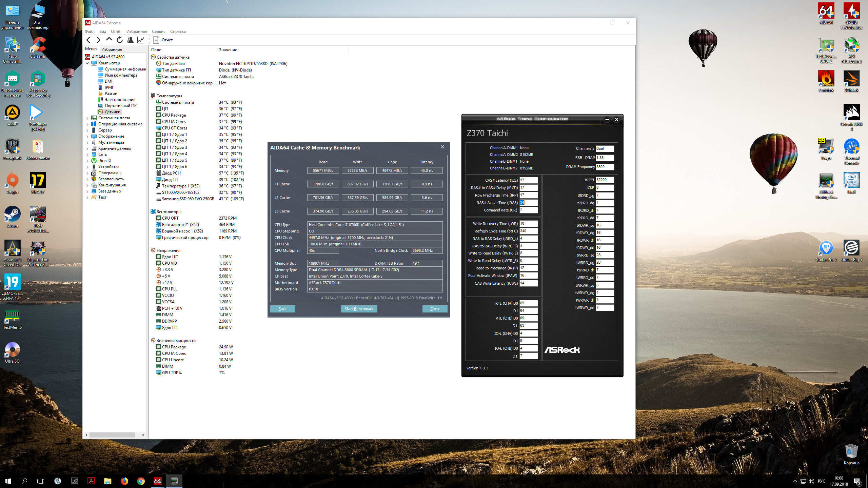The image size is (868, 488).
Task: Expand the Системная плата tree node
Action: pyautogui.click(x=87, y=118)
